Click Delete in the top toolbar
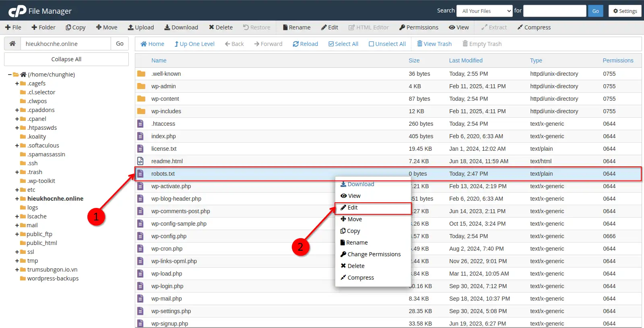Viewport: 644px width, 328px height. click(x=221, y=27)
